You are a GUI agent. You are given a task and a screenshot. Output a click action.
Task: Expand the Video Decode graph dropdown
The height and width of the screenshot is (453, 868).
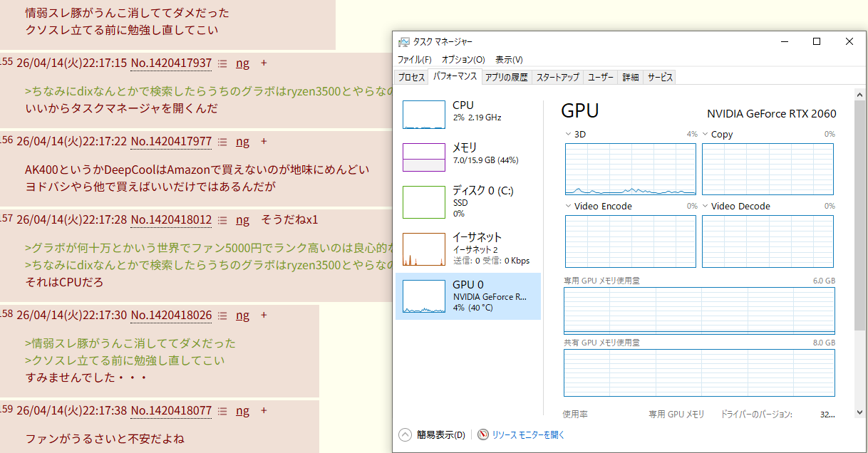coord(705,206)
